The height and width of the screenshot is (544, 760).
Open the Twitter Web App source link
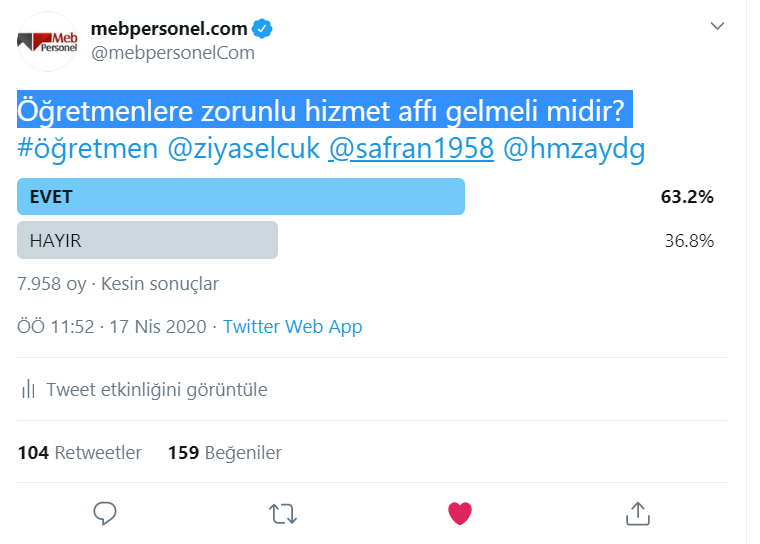tap(292, 327)
